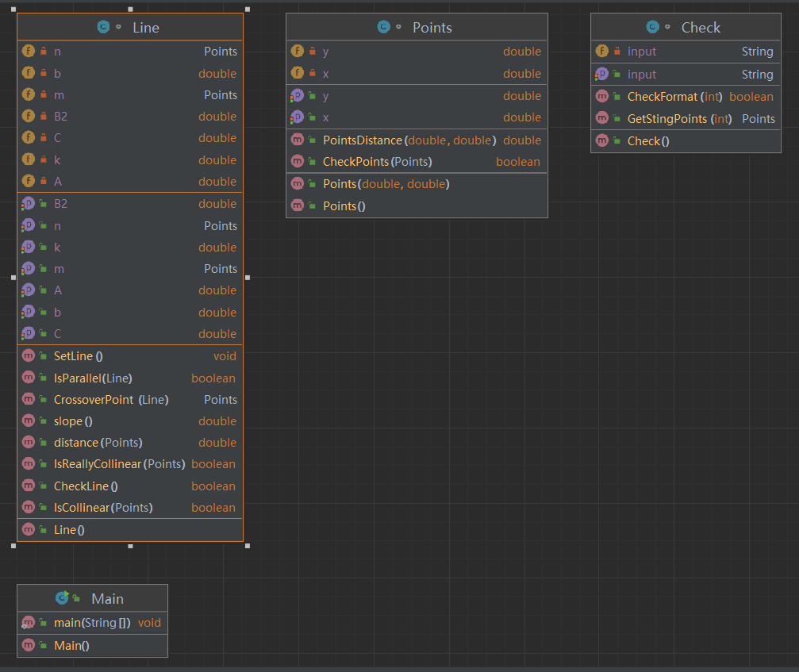Select CheckPoints(Points) method name
Viewport: 799px width, 672px height.
tap(378, 162)
